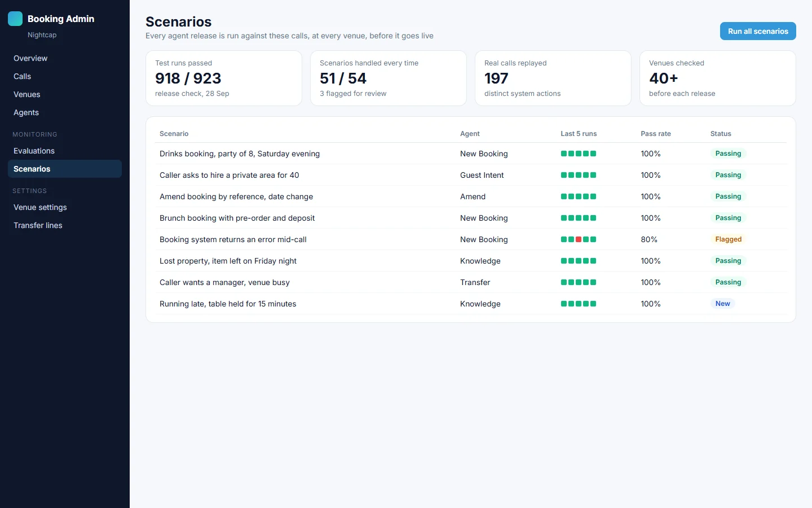Go to Calls in the sidebar
This screenshot has width=812, height=508.
[65, 76]
